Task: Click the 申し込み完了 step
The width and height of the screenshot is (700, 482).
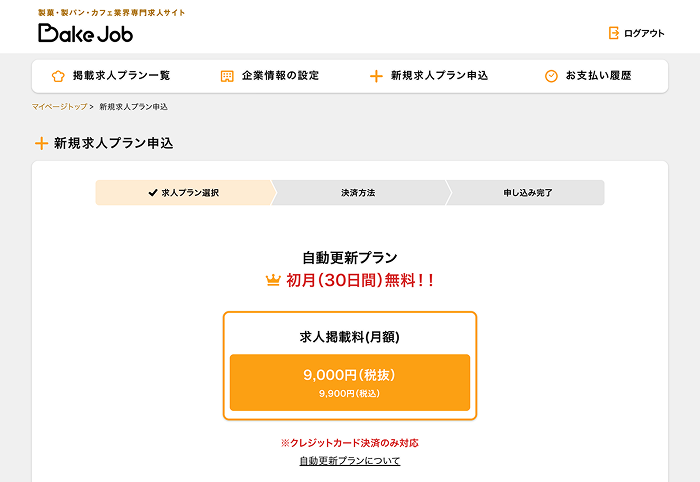Action: [528, 192]
